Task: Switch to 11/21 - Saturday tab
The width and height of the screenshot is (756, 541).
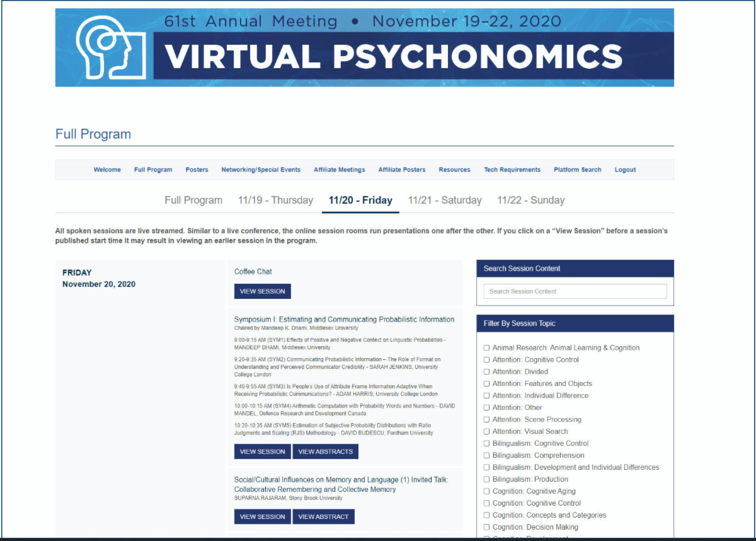Action: [x=445, y=201]
